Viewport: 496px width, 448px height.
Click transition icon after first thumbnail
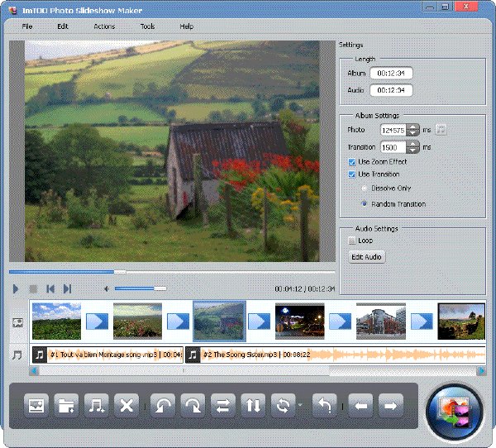coord(97,322)
